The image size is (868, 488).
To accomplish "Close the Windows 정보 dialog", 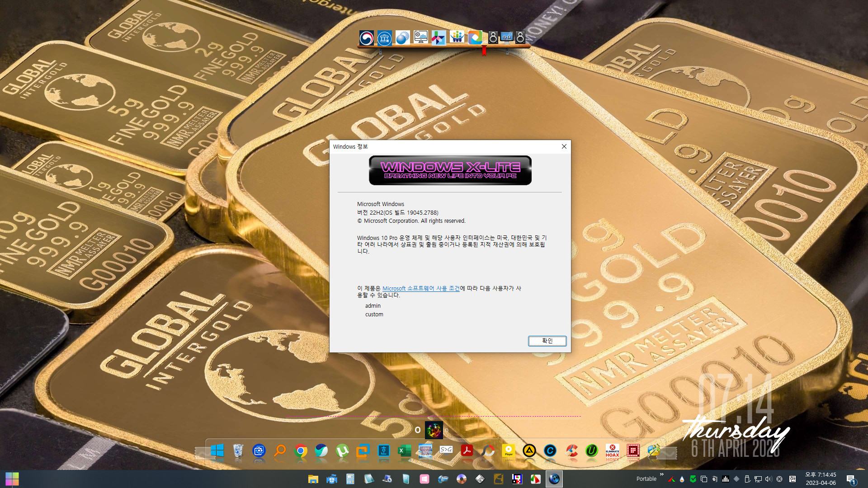I will pyautogui.click(x=564, y=146).
